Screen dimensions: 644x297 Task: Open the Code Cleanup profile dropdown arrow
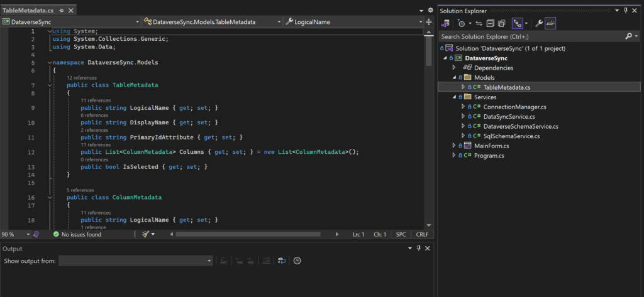[x=153, y=234]
